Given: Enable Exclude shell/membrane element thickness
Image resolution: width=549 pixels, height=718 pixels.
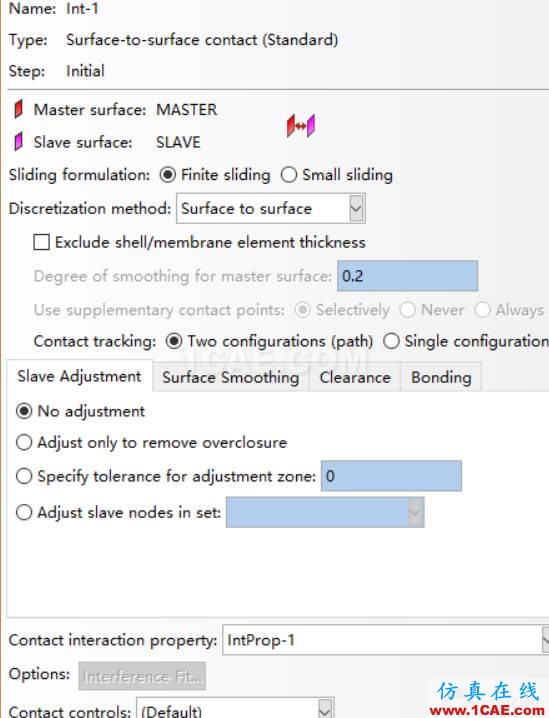Looking at the screenshot, I should click(x=42, y=242).
